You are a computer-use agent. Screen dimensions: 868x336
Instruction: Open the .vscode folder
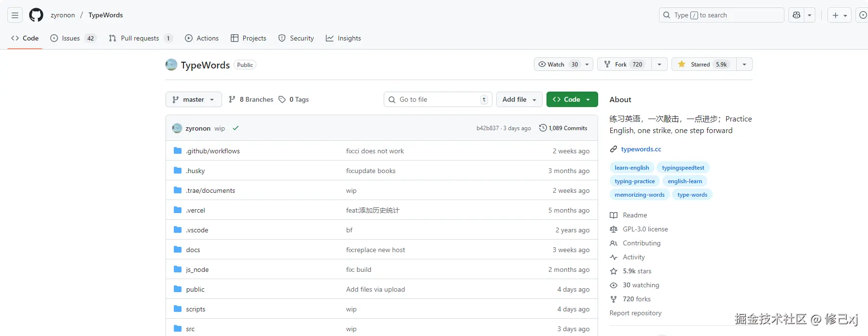pyautogui.click(x=197, y=230)
